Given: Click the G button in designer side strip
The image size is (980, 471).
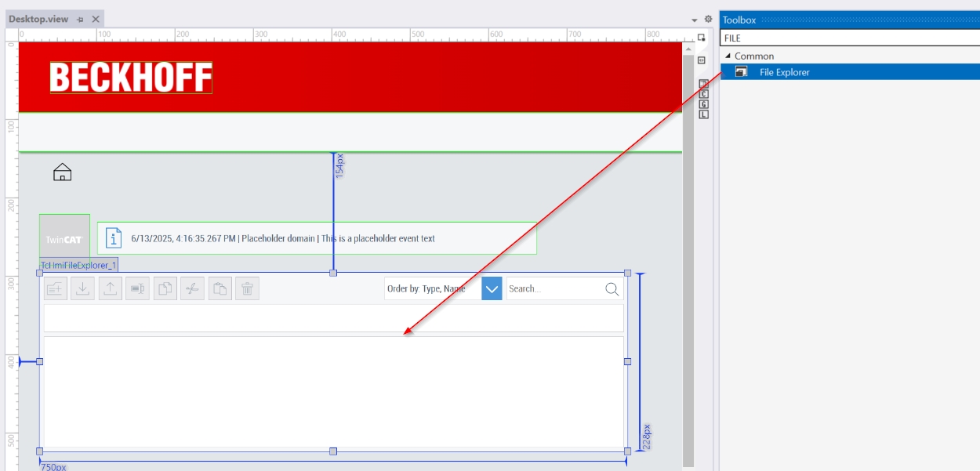Looking at the screenshot, I should [x=703, y=104].
